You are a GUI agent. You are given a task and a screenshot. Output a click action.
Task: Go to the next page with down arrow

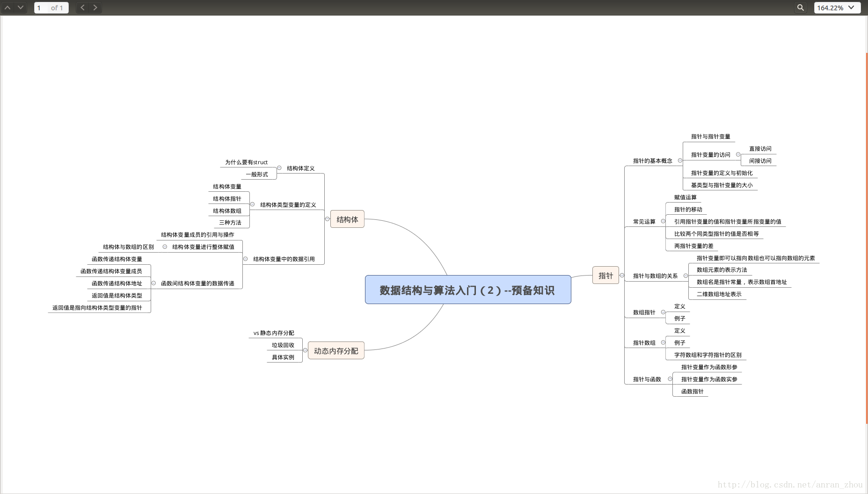(x=21, y=7)
